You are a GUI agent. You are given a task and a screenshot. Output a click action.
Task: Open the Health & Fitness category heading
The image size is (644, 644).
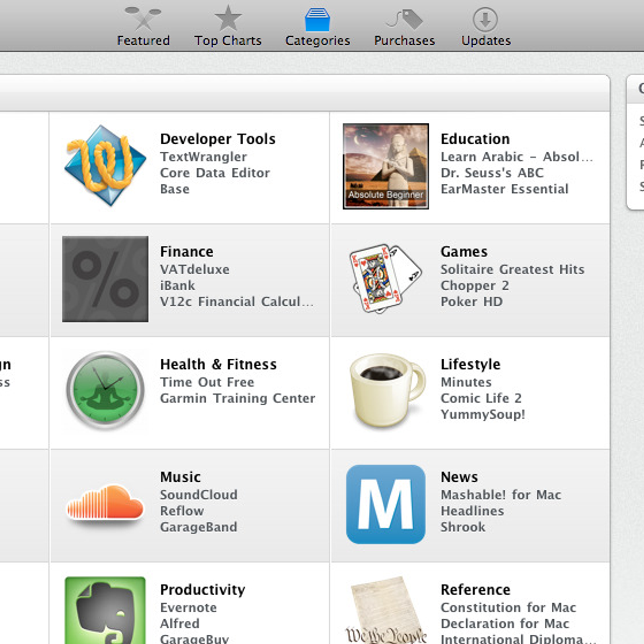coord(219,364)
